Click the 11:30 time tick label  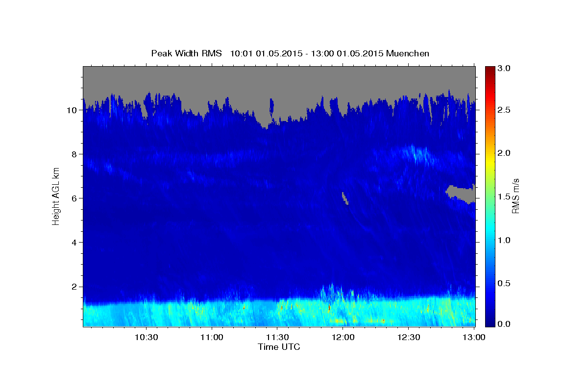(x=277, y=337)
